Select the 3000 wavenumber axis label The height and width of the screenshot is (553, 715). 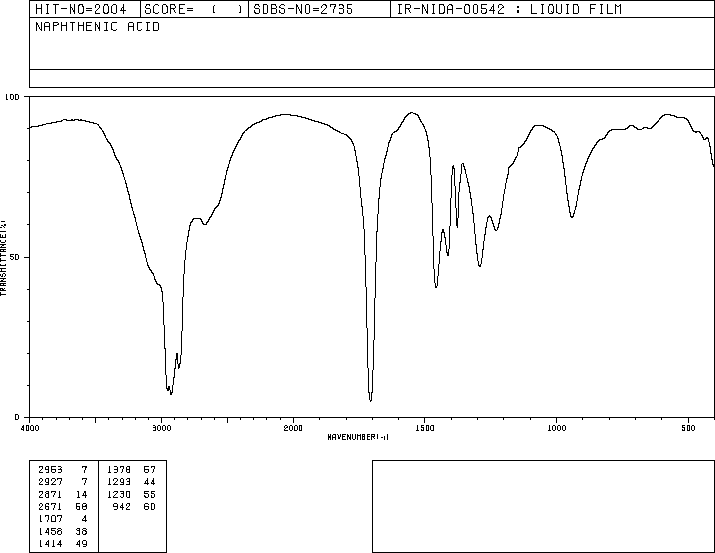[161, 428]
